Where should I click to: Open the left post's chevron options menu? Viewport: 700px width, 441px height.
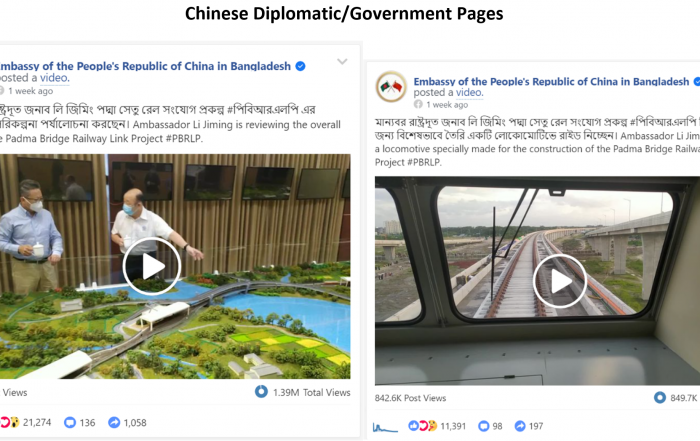tap(342, 62)
